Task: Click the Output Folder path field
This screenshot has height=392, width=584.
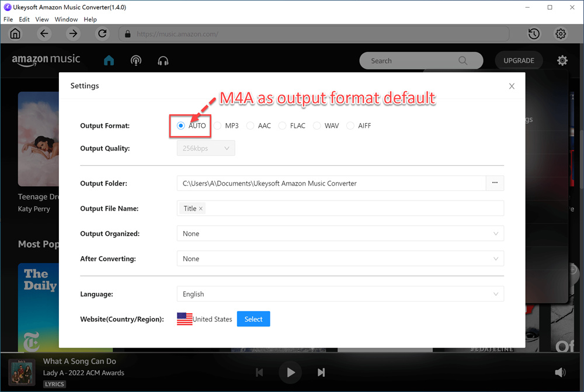Action: (331, 183)
